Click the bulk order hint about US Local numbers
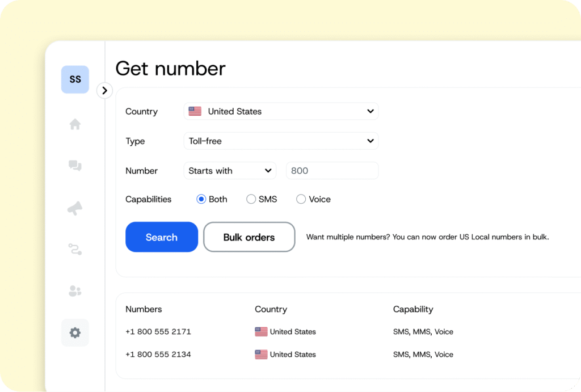This screenshot has height=392, width=581. click(x=428, y=237)
